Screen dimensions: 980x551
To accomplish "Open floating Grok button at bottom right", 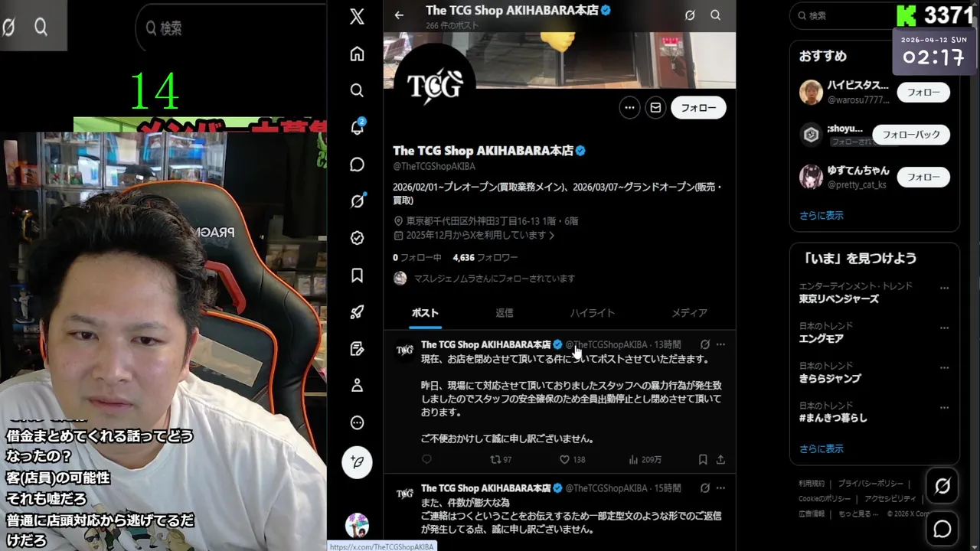I will [x=942, y=485].
